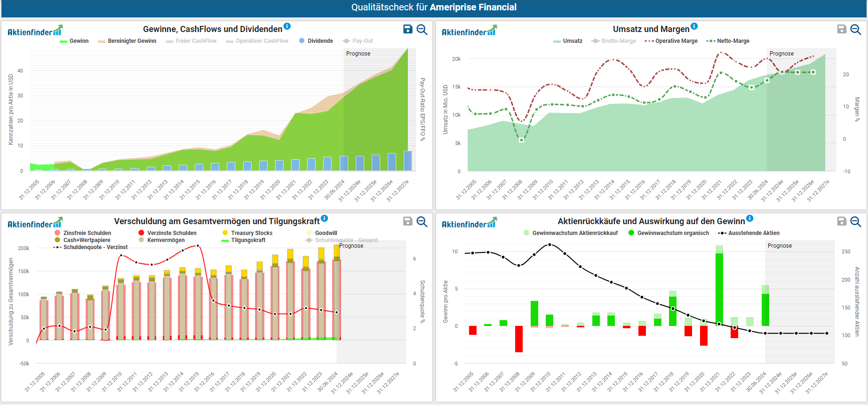Zoom out the Aktienrückkäufe chart
868x405 pixels.
tap(856, 221)
